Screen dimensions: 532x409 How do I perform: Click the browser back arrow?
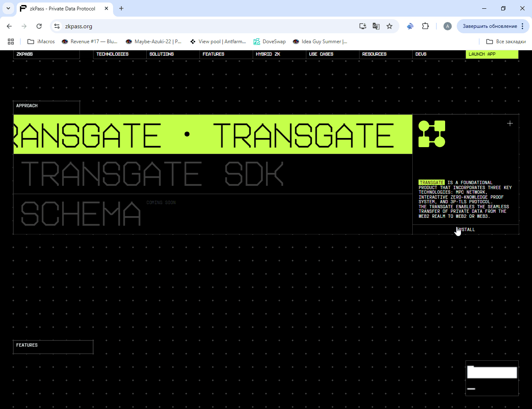(9, 26)
